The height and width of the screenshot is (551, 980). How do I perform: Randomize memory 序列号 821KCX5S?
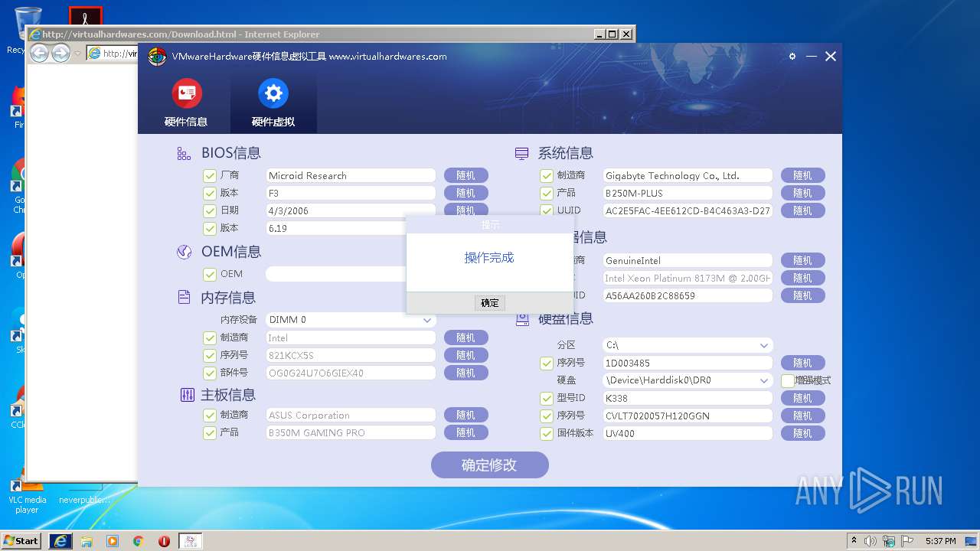point(465,355)
